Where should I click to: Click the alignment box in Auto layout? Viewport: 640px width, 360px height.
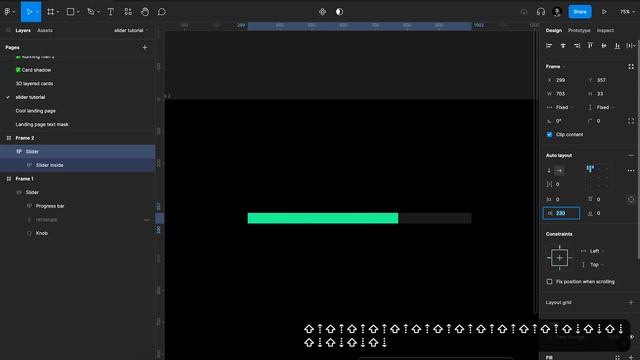click(598, 177)
